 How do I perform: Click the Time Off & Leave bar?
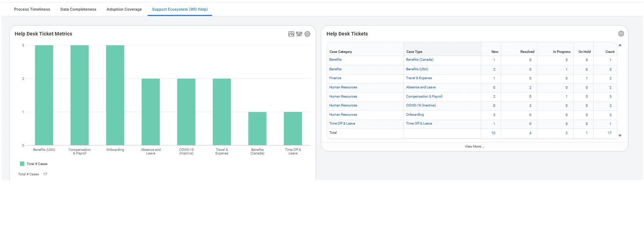(293, 128)
